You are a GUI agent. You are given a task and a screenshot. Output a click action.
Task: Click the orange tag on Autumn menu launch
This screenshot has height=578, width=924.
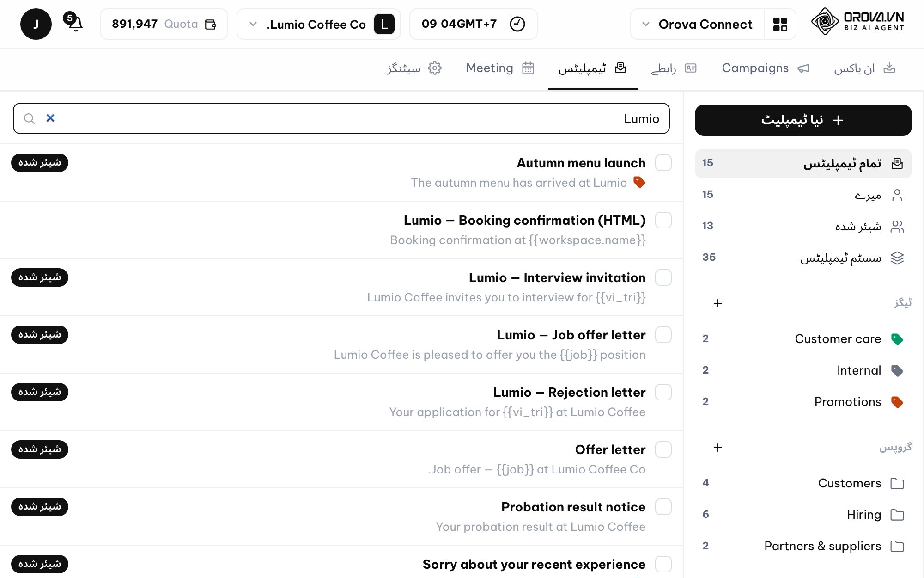(x=639, y=182)
